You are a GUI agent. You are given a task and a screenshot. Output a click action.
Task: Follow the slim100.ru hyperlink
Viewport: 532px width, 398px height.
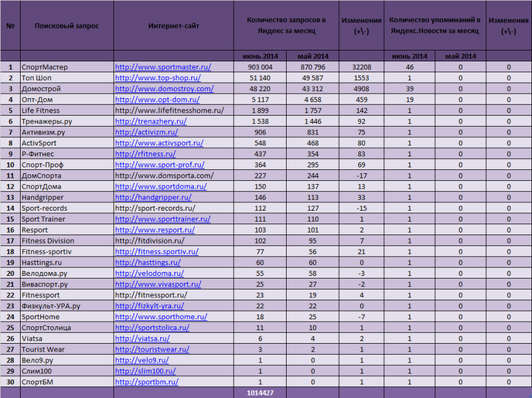[x=145, y=371]
